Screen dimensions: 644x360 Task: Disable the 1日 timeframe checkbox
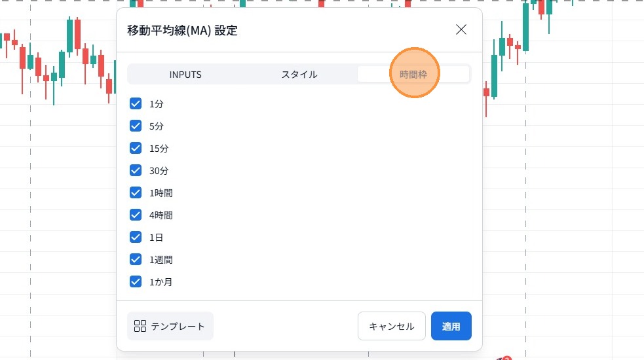pyautogui.click(x=136, y=237)
